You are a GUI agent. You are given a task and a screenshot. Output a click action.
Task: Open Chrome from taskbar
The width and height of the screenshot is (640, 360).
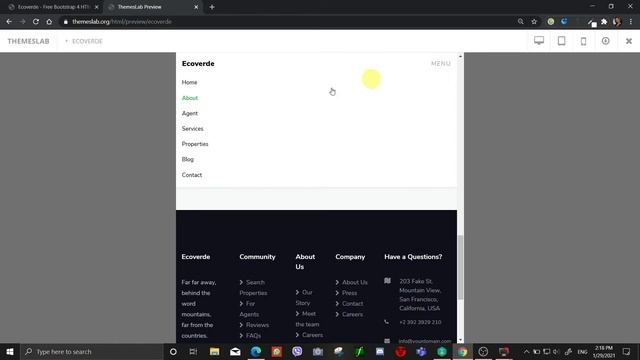pyautogui.click(x=462, y=351)
